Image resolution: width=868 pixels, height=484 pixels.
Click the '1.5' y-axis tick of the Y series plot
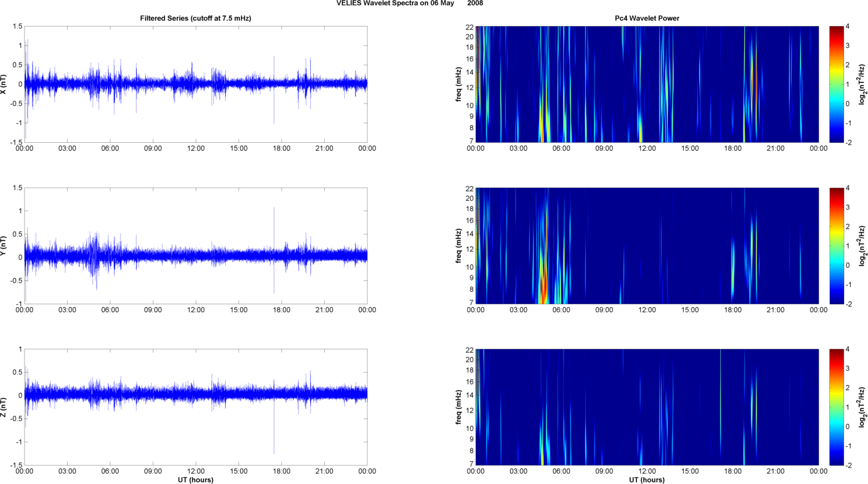[x=18, y=188]
